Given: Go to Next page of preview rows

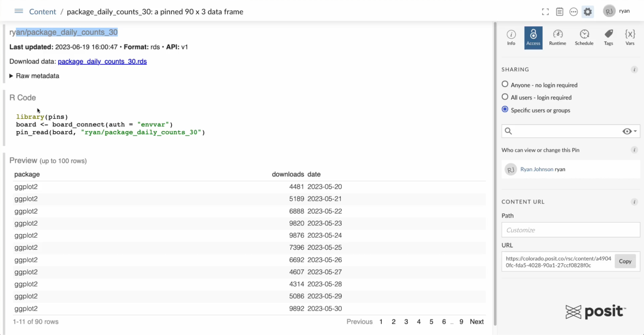Looking at the screenshot, I should click(476, 321).
